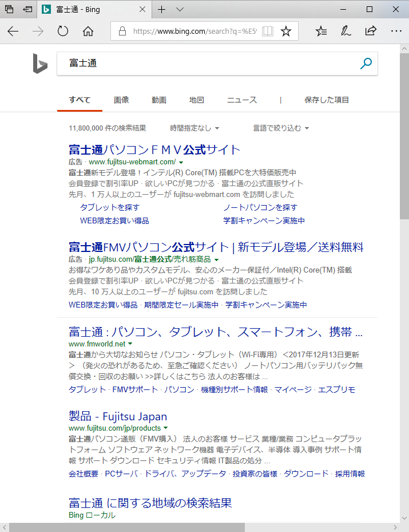Open the Edge settings ellipsis menu

396,31
